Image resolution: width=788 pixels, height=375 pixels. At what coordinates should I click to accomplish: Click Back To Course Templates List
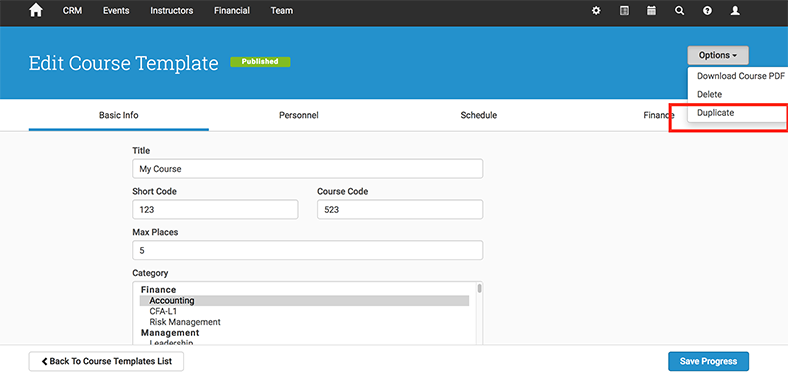[106, 361]
